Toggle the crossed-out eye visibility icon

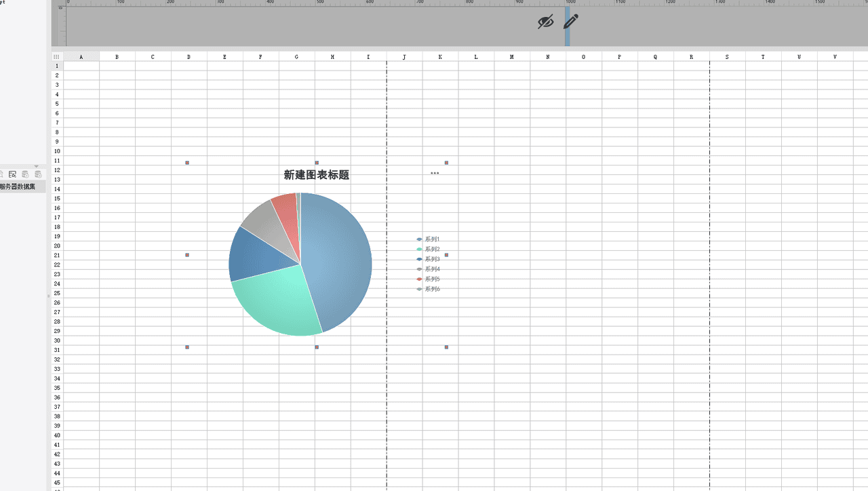tap(545, 22)
